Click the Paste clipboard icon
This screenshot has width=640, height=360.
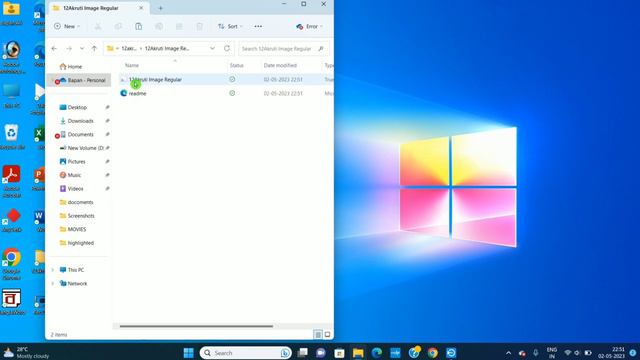139,27
